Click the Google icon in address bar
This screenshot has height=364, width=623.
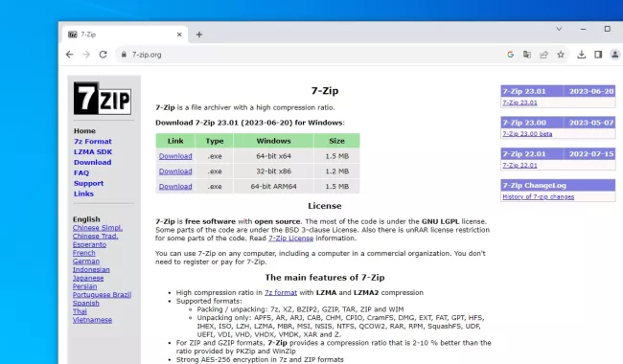(x=511, y=55)
